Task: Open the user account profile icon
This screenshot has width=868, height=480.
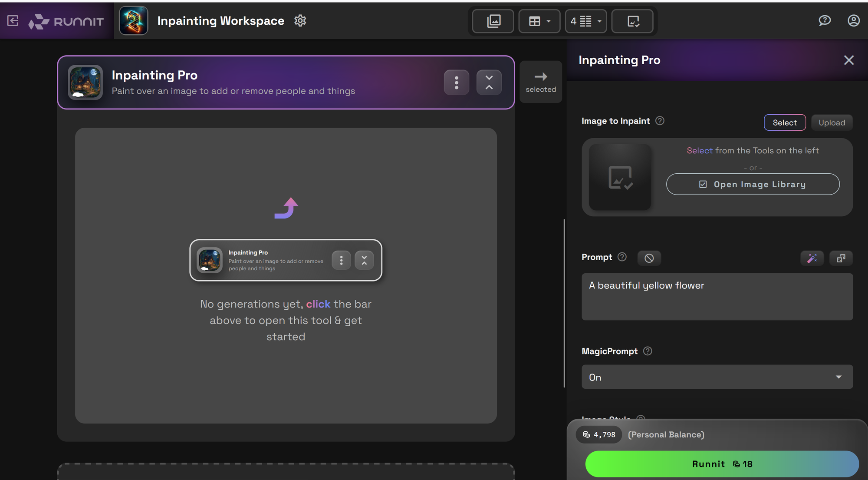Action: [x=853, y=20]
